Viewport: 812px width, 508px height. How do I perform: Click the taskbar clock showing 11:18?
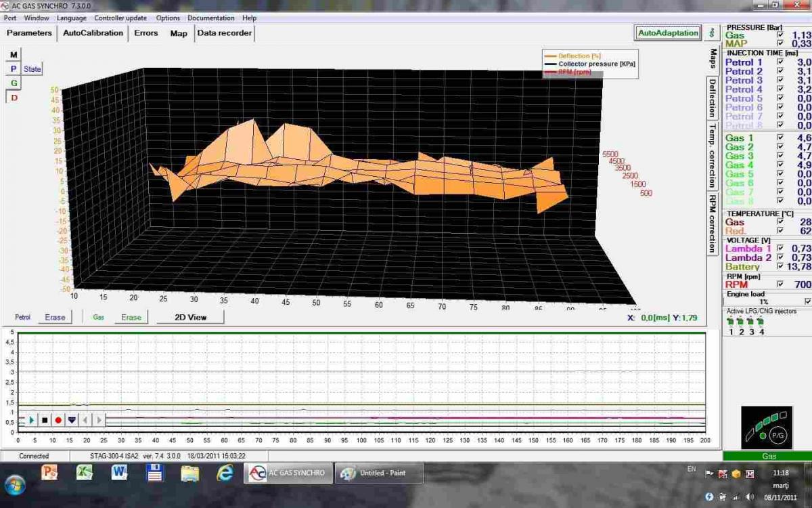(x=781, y=473)
